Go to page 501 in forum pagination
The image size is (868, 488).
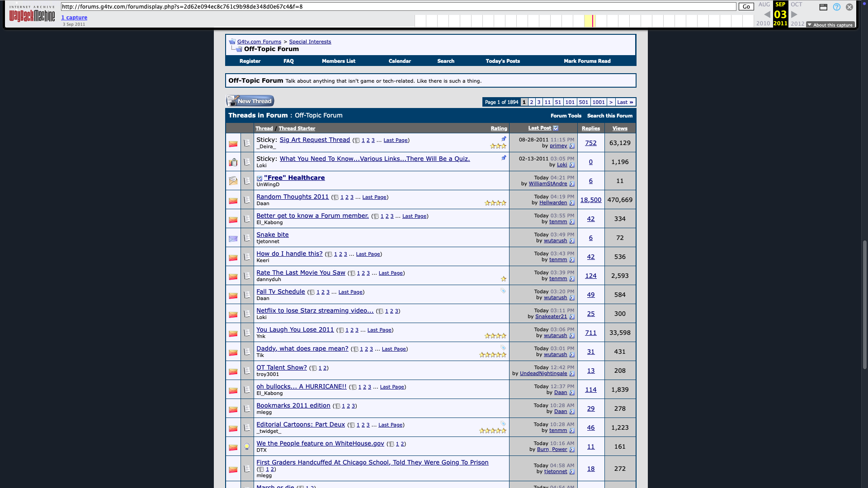[x=584, y=102]
